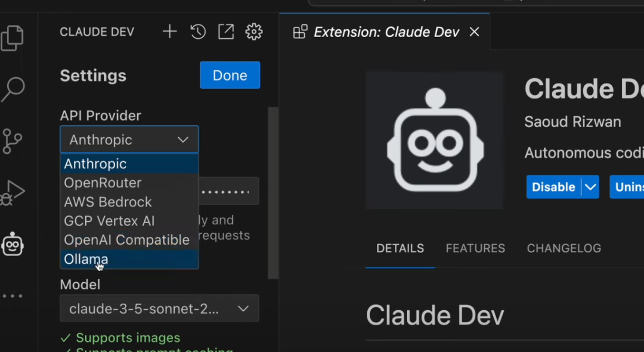The height and width of the screenshot is (352, 644).
Task: Click the Supports images text
Action: coord(128,338)
